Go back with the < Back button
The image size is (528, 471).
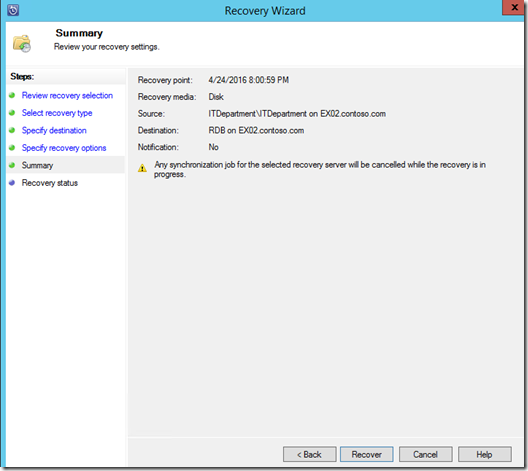309,455
